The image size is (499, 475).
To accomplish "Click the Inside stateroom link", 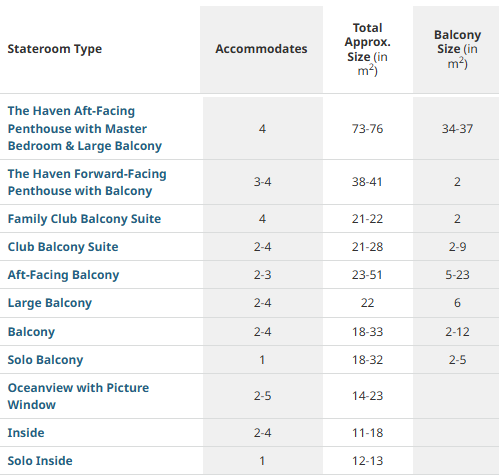I will pos(26,433).
